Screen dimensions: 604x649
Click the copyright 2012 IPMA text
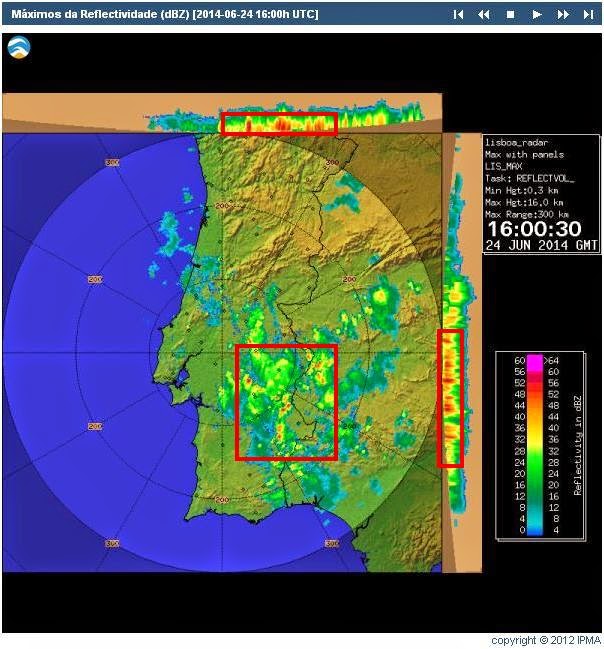(x=546, y=640)
